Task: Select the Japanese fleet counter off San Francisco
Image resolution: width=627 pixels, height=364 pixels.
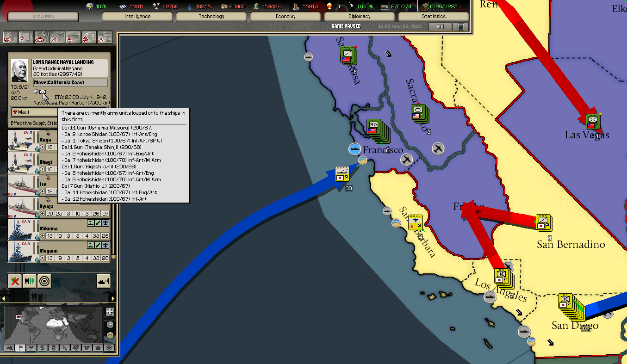Action: pyautogui.click(x=342, y=173)
